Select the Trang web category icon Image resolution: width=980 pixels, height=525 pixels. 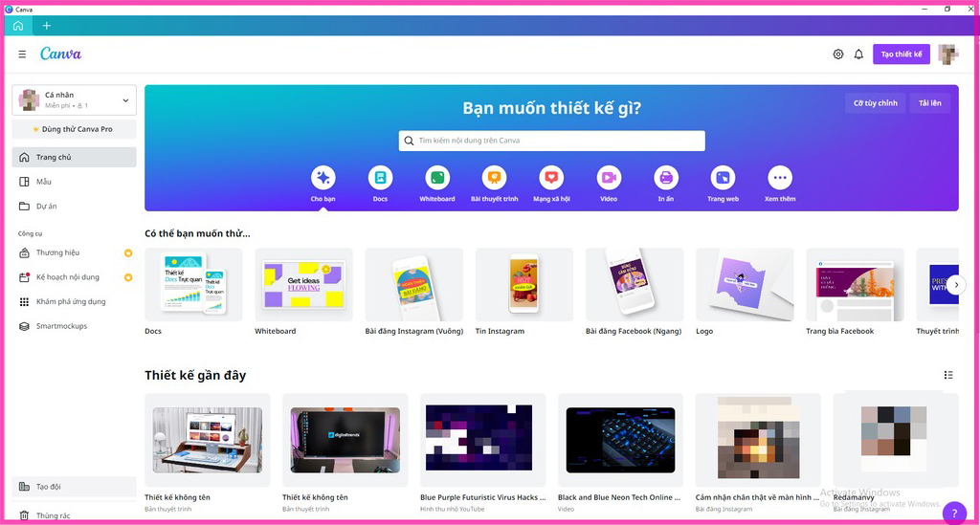724,178
